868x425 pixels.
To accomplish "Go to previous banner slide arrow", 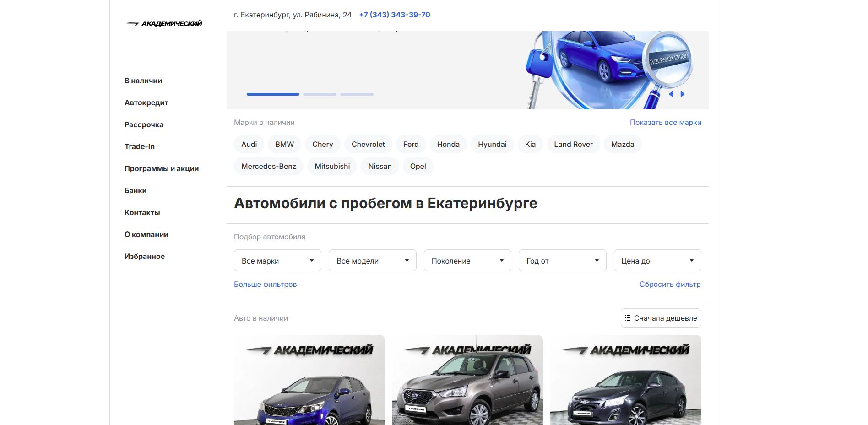I will [x=671, y=94].
